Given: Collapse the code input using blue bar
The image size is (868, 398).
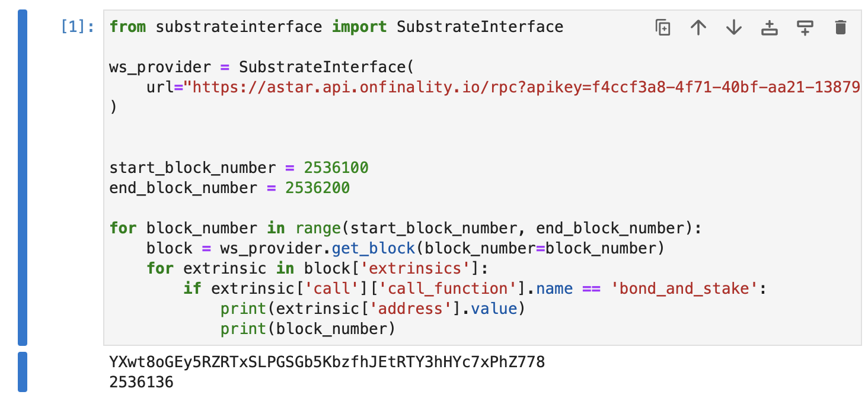Looking at the screenshot, I should coord(23,177).
